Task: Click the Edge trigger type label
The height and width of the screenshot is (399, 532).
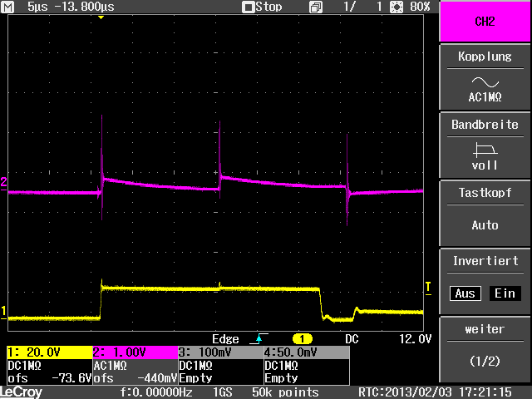Action: 225,339
